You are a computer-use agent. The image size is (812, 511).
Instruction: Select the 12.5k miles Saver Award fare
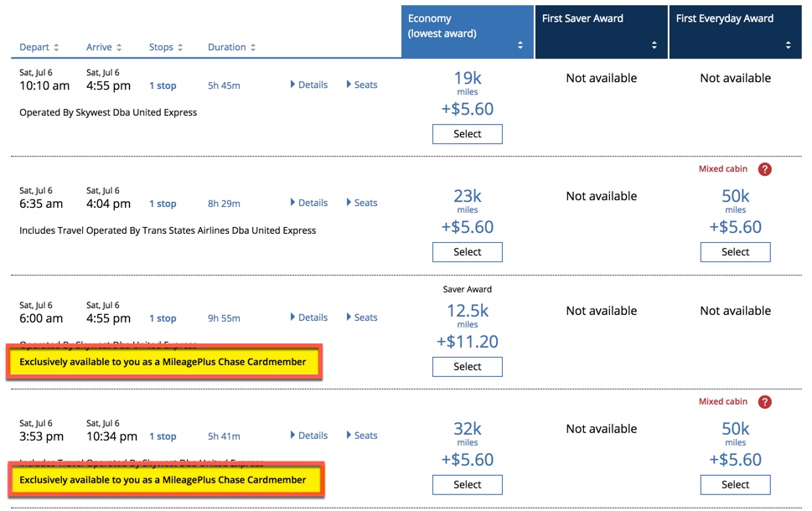click(467, 367)
